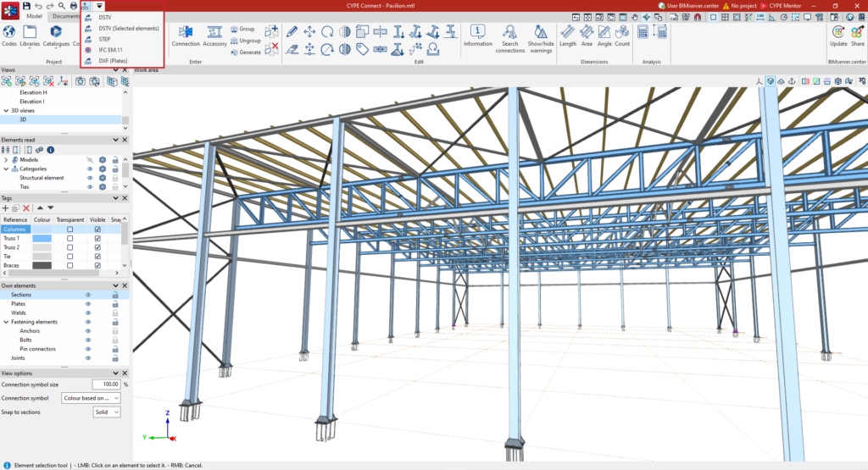The image size is (868, 470).
Task: Enable Transparent checkbox for Truss 1
Action: pyautogui.click(x=70, y=238)
